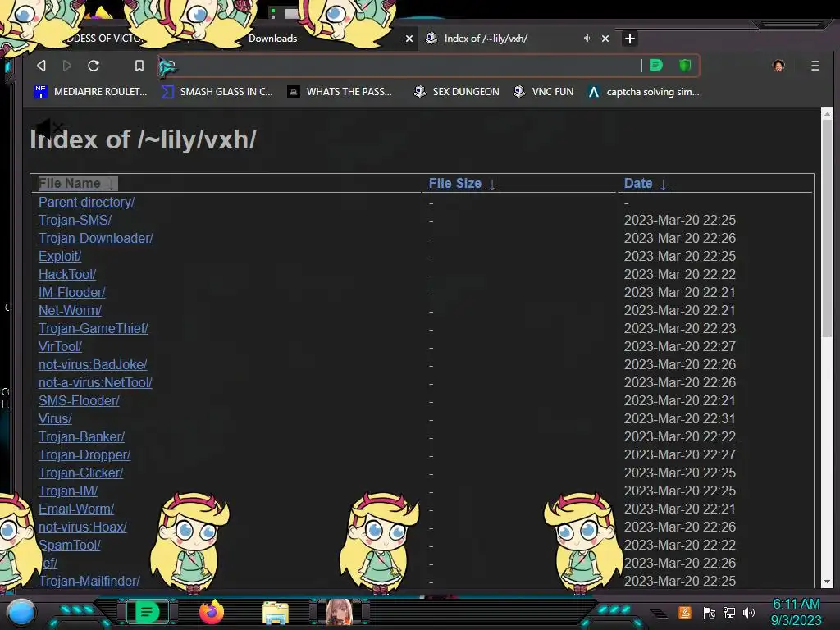Viewport: 840px width, 630px height.
Task: Open the Start orb on the taskbar
Action: pos(22,613)
